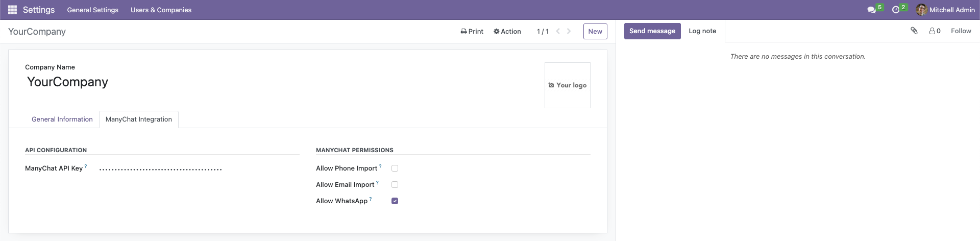Viewport: 980px width, 241px height.
Task: Click the Mitchell Admin avatar picture
Action: click(x=921, y=10)
